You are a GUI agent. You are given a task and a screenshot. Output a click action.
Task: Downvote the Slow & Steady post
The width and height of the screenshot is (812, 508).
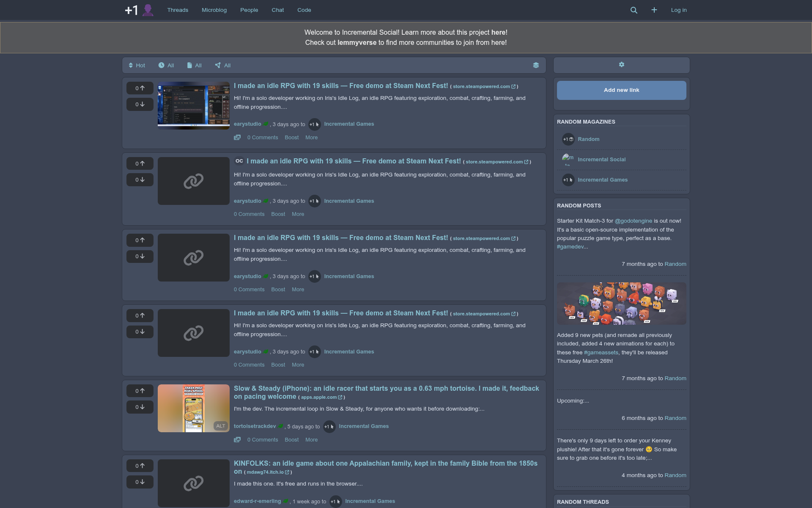pos(140,407)
